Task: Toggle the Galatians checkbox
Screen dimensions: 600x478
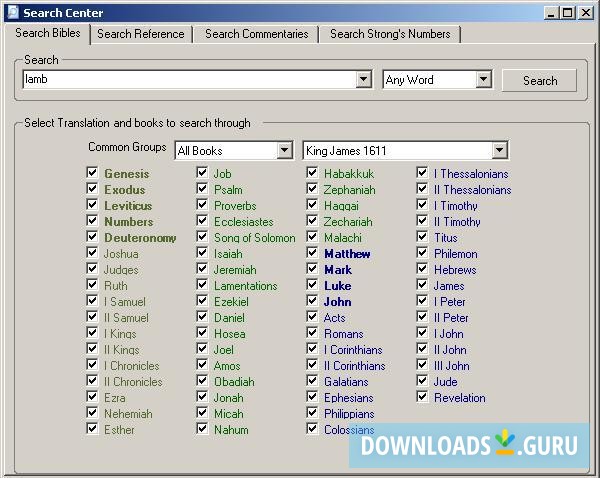Action: (x=312, y=381)
